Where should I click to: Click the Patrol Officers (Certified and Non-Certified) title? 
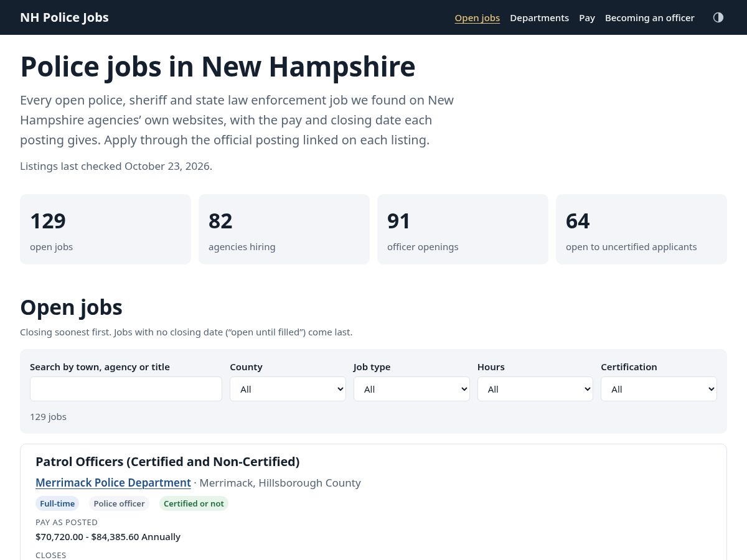point(167,462)
